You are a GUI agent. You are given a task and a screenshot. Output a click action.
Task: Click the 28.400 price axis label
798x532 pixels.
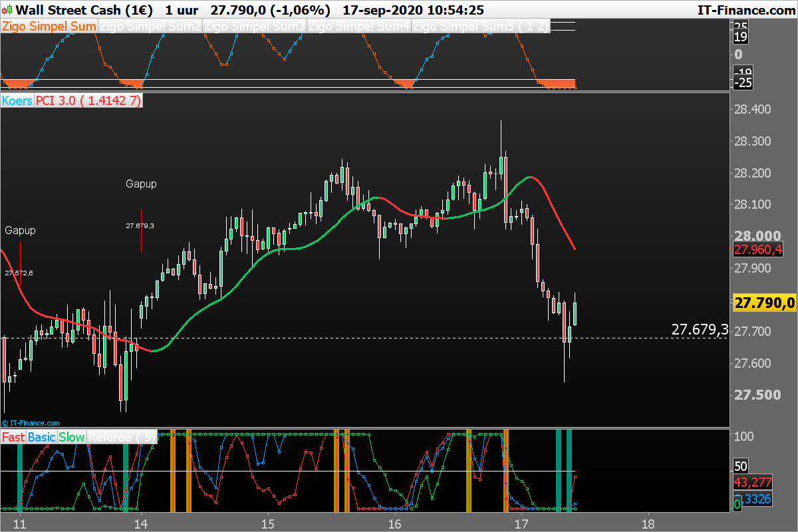[x=754, y=109]
